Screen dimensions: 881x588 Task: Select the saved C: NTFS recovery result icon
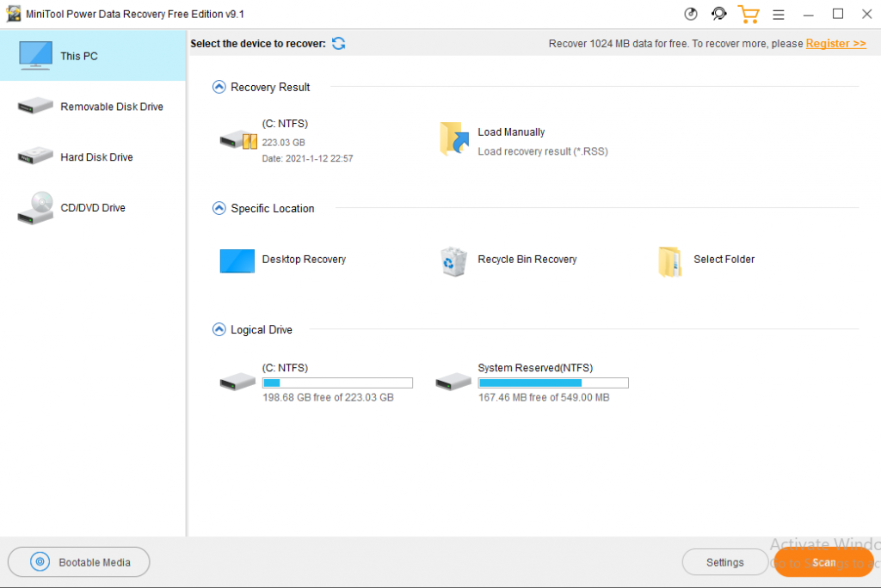(x=238, y=140)
